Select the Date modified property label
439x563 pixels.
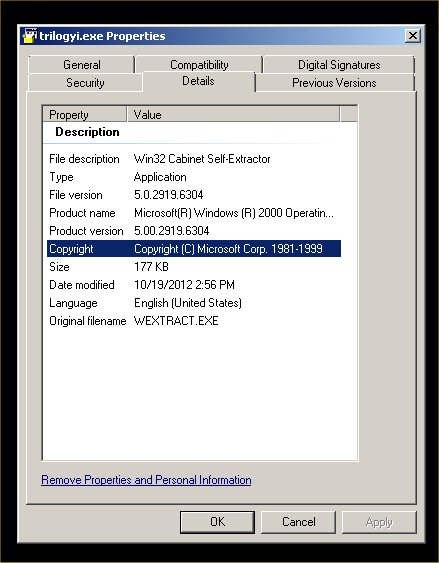coord(82,285)
